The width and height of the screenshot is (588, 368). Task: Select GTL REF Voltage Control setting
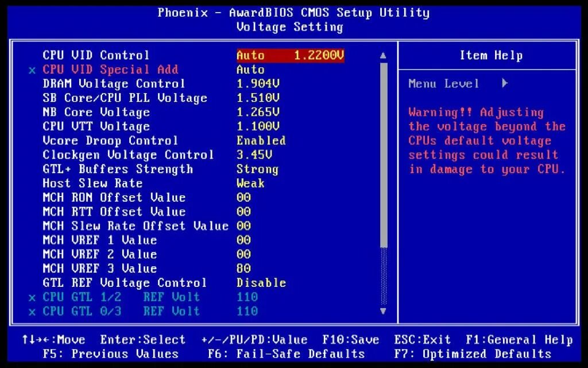point(125,283)
